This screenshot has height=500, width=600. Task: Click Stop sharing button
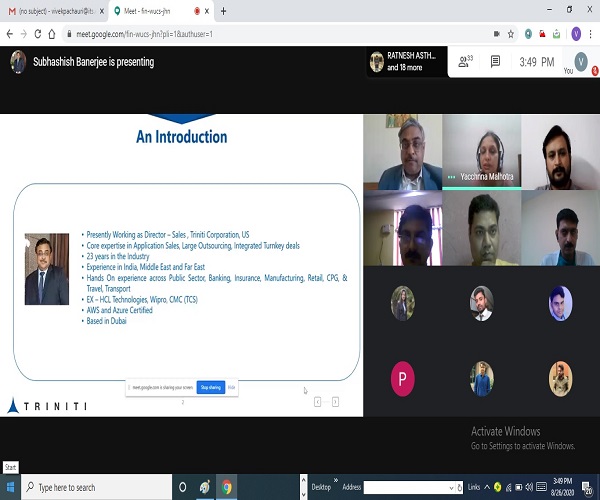point(211,387)
